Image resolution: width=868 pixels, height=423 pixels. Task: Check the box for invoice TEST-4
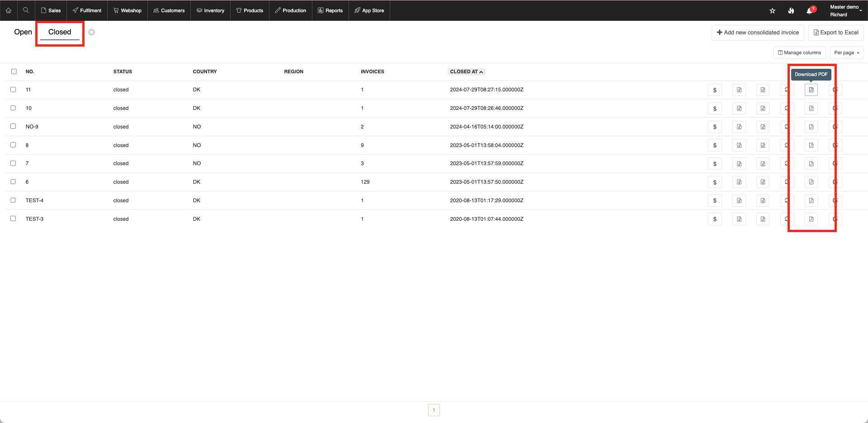pos(13,200)
